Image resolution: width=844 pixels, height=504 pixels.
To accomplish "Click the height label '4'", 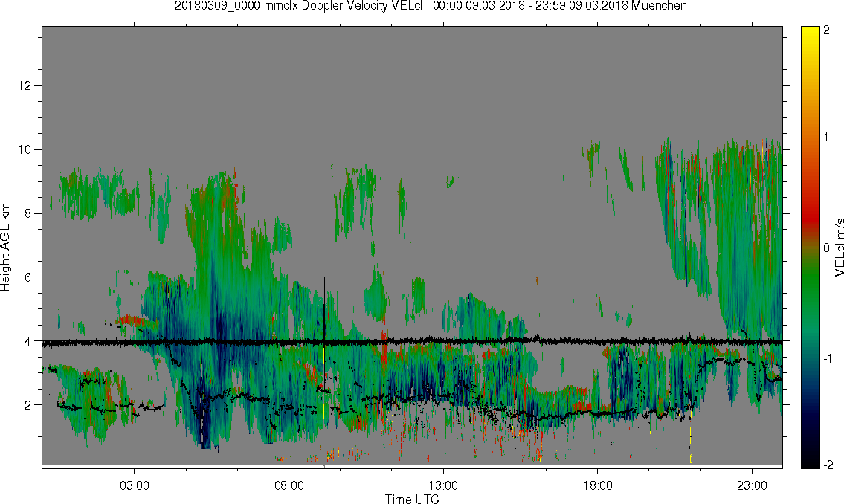I will point(28,341).
